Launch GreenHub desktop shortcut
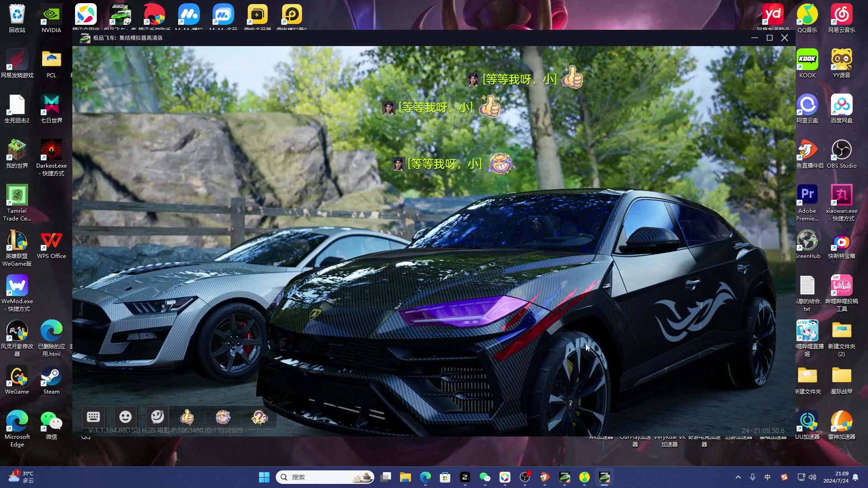The height and width of the screenshot is (488, 868). 807,244
